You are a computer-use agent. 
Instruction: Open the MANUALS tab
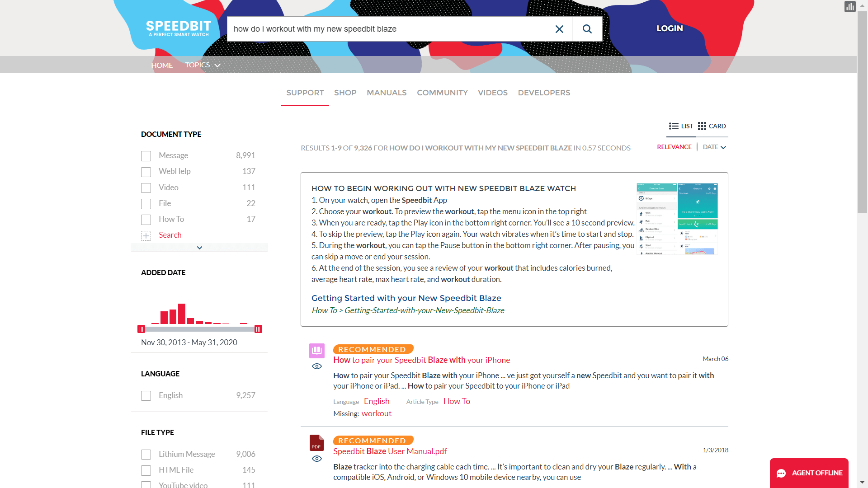pyautogui.click(x=387, y=93)
